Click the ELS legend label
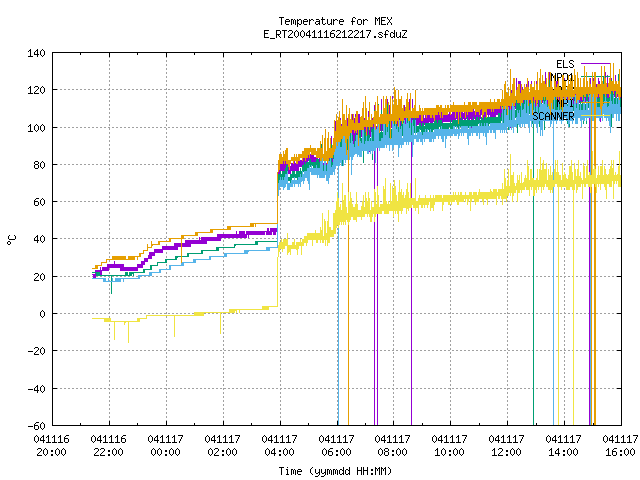640x480 pixels. coord(565,64)
